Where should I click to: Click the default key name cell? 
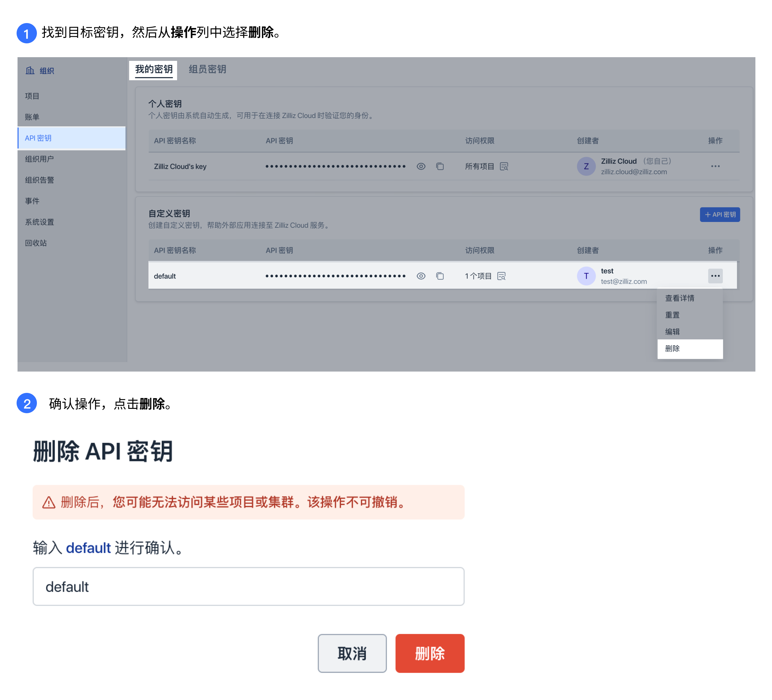click(165, 276)
